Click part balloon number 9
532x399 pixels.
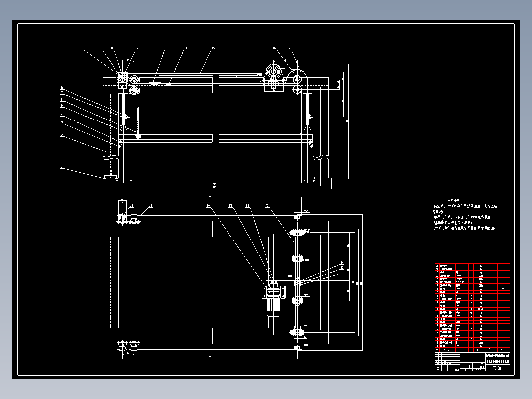click(x=81, y=48)
